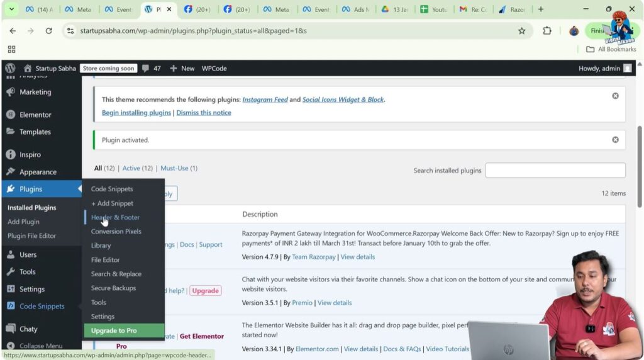Filter plugins by Active (12)

(138, 168)
